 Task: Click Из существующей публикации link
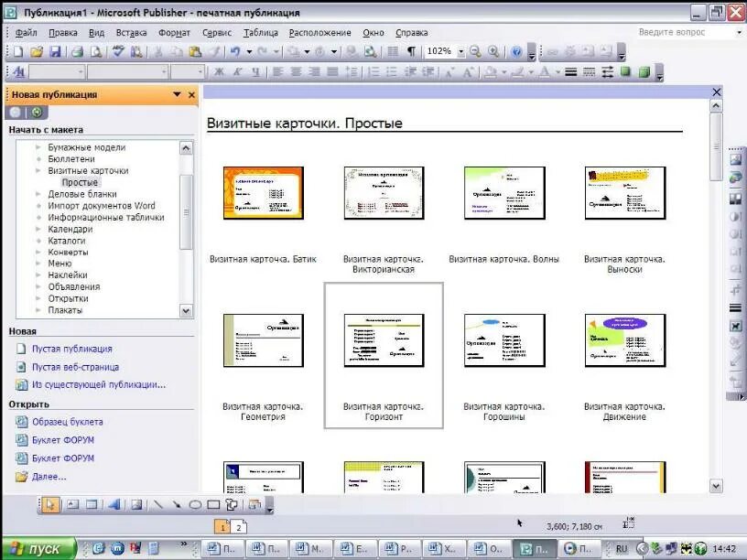coord(99,384)
